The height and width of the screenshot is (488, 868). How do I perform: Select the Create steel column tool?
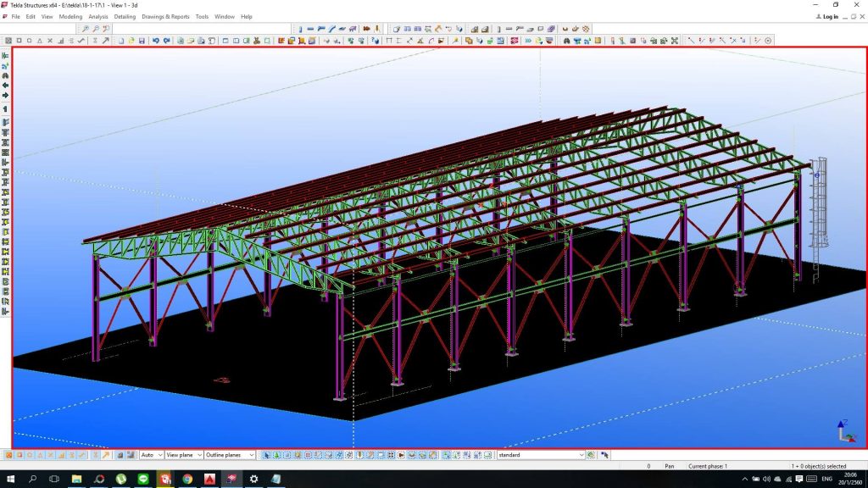pyautogui.click(x=300, y=29)
